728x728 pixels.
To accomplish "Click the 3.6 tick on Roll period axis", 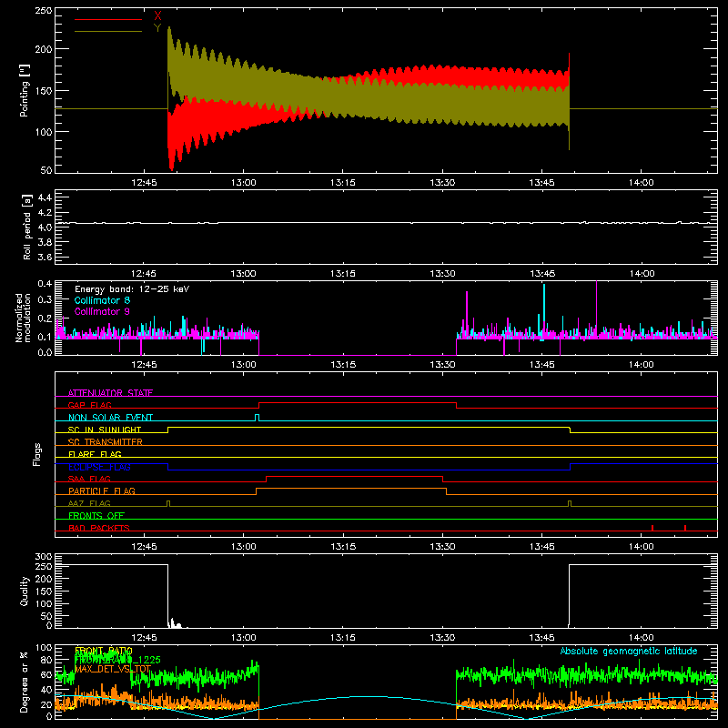I will (45, 257).
